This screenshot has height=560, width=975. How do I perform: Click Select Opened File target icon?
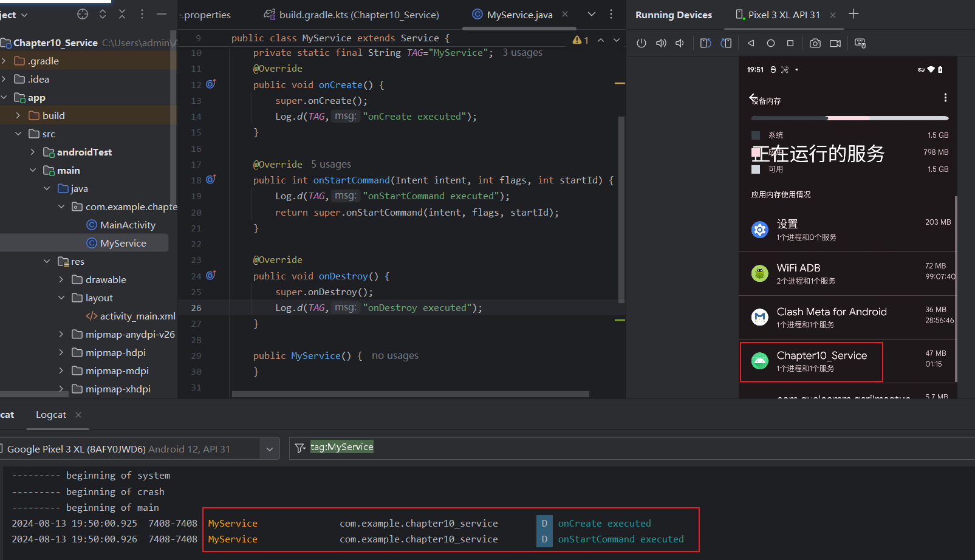tap(83, 14)
